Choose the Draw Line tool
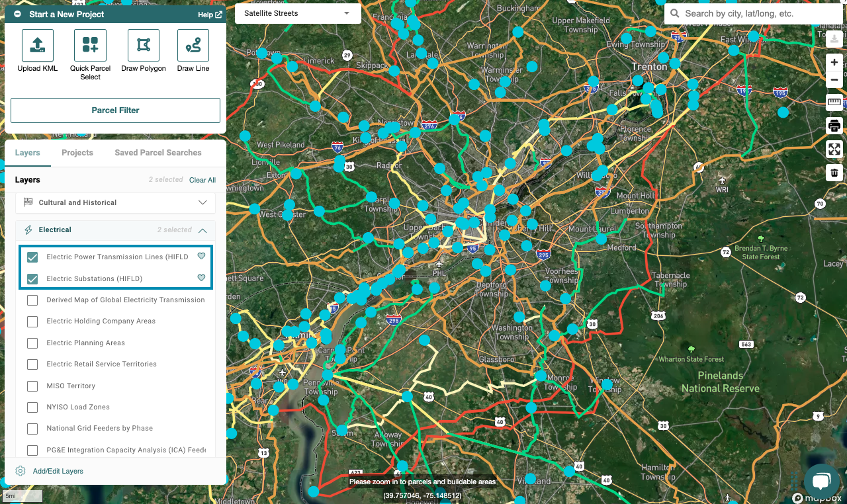847x504 pixels. tap(193, 45)
